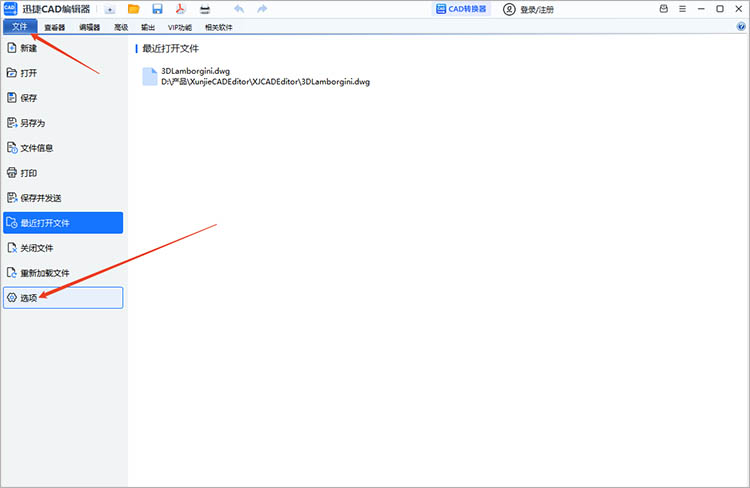
Task: Click the redo arrow icon
Action: tap(262, 9)
